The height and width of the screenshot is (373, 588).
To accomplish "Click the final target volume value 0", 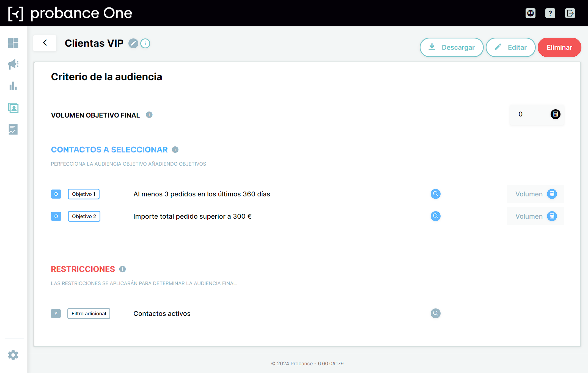I will (x=521, y=114).
